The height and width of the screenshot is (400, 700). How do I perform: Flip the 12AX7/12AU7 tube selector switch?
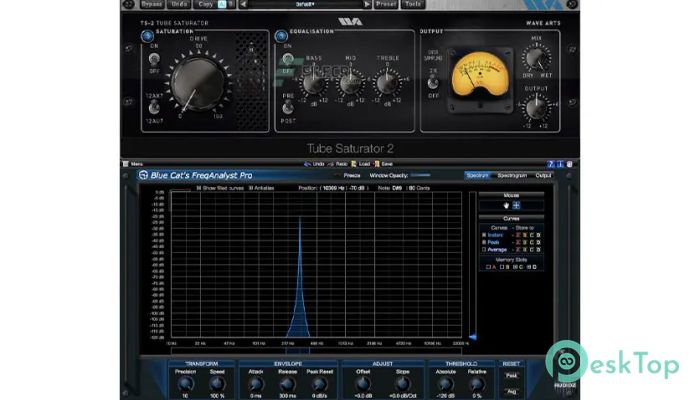pyautogui.click(x=154, y=108)
